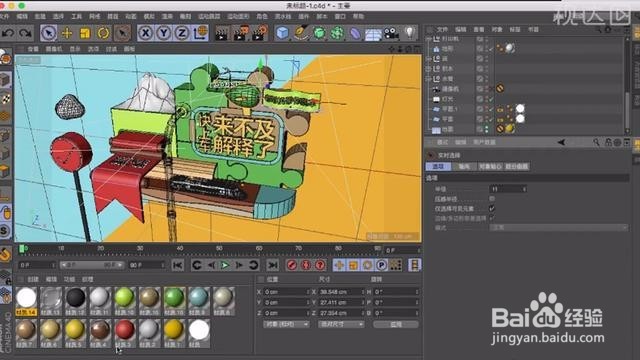Toggle position key recording icon
The image size is (640, 360).
tap(339, 265)
